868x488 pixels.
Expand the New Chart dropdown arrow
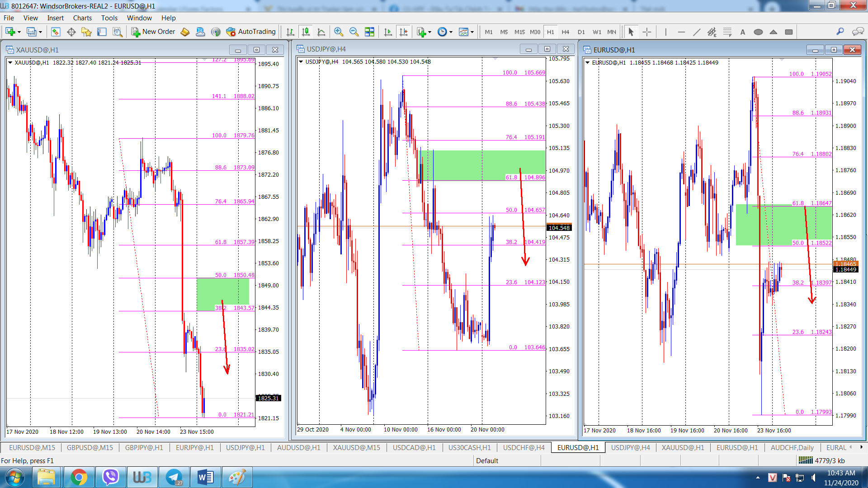[19, 32]
